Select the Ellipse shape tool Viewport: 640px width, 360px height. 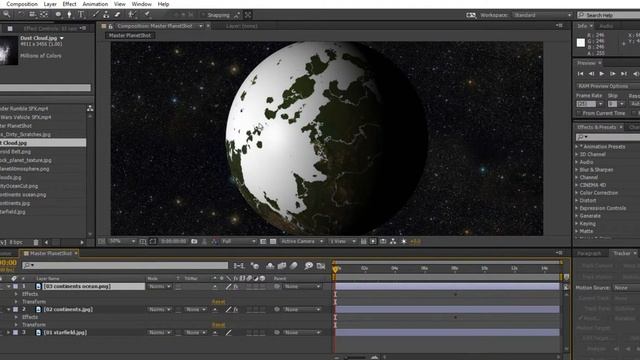tap(58, 15)
